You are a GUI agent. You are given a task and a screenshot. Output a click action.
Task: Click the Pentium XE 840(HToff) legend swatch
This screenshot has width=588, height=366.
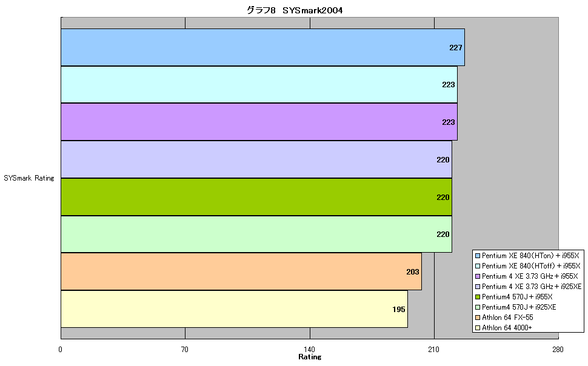click(x=478, y=266)
